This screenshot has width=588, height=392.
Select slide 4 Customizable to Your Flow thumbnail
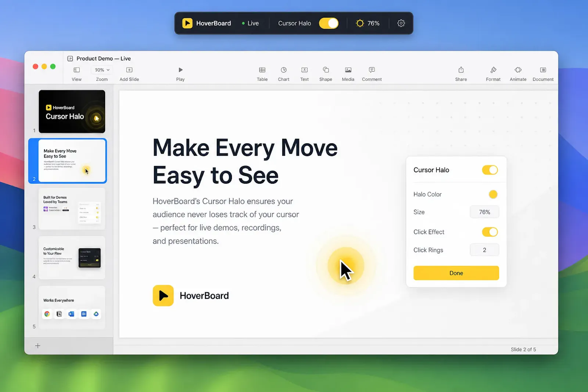coord(72,258)
